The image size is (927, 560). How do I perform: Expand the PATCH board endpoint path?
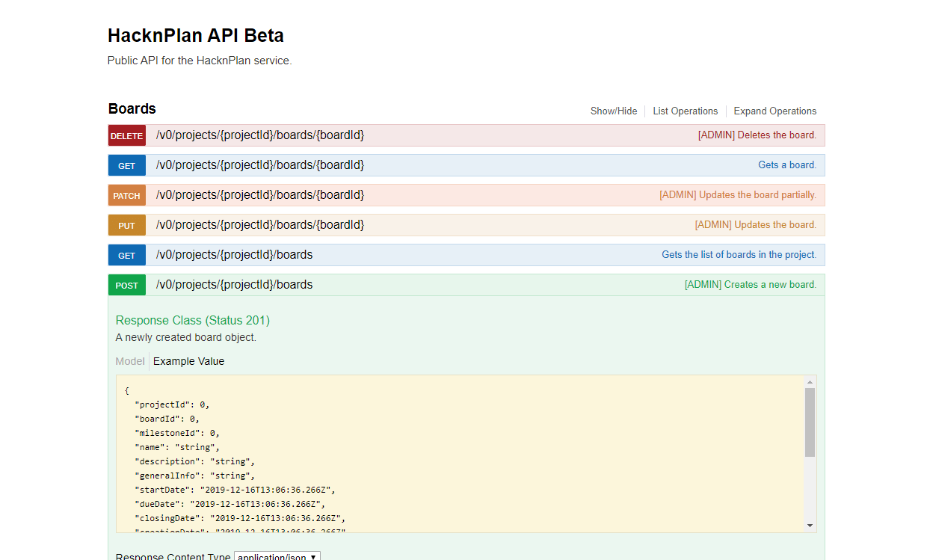click(x=259, y=195)
